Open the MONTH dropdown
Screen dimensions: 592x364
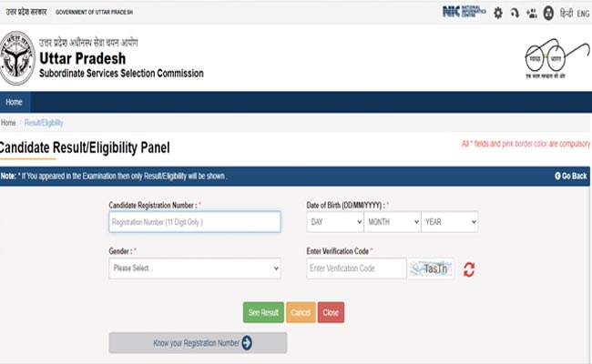coord(392,222)
